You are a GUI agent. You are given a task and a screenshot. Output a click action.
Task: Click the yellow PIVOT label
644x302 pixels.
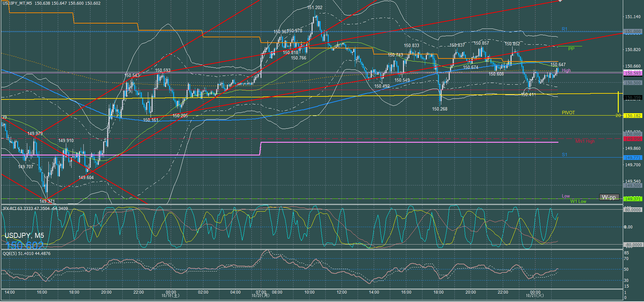click(568, 113)
